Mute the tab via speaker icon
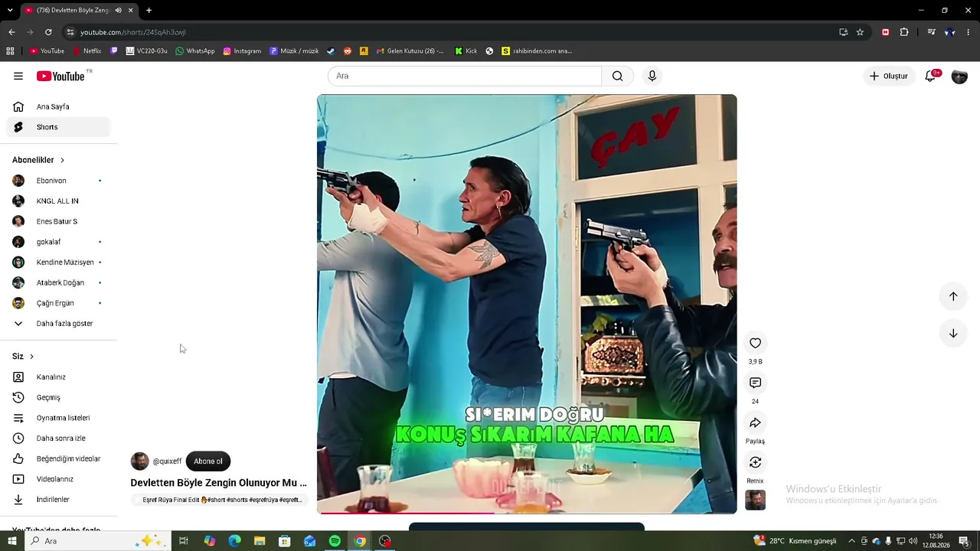The image size is (980, 551). coord(118,10)
